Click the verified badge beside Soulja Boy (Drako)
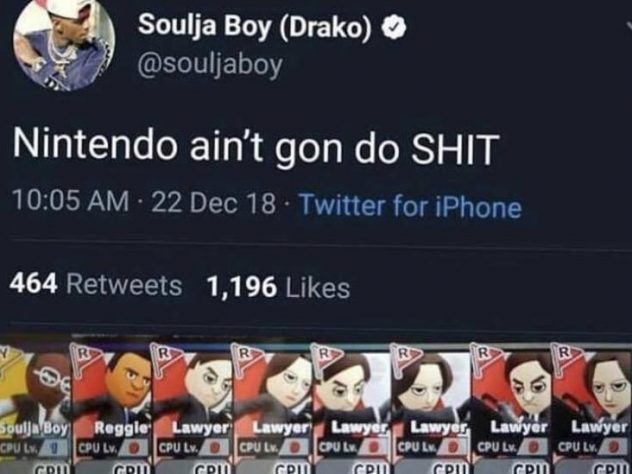This screenshot has width=632, height=474. (394, 28)
